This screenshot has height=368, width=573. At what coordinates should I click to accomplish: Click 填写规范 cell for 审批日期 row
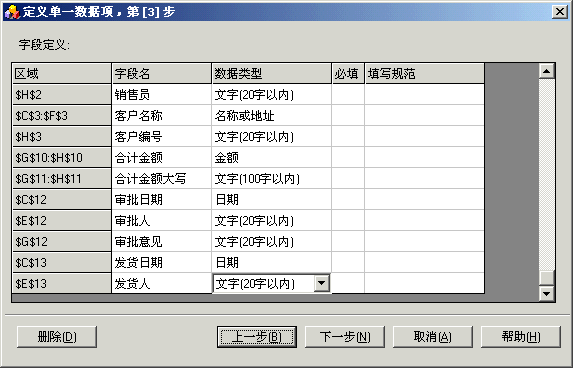(x=425, y=200)
